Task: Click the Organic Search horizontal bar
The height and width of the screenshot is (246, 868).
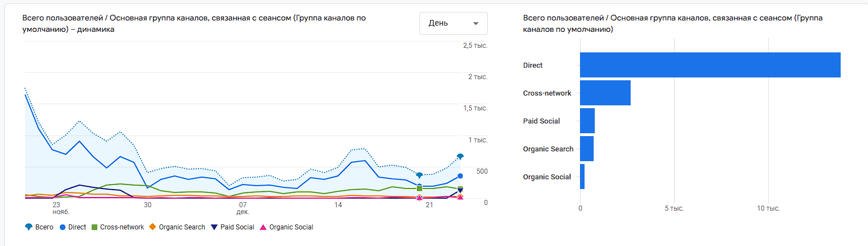Action: tap(587, 149)
